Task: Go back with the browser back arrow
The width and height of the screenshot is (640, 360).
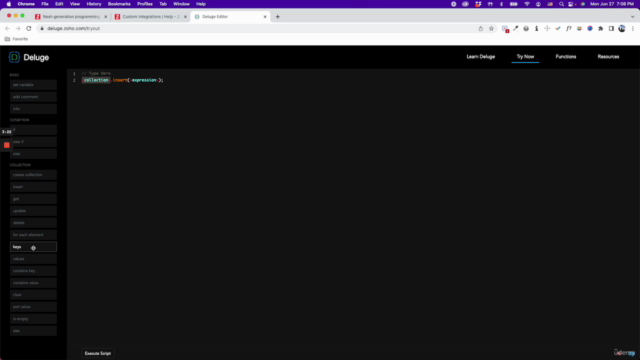Action: (x=7, y=29)
